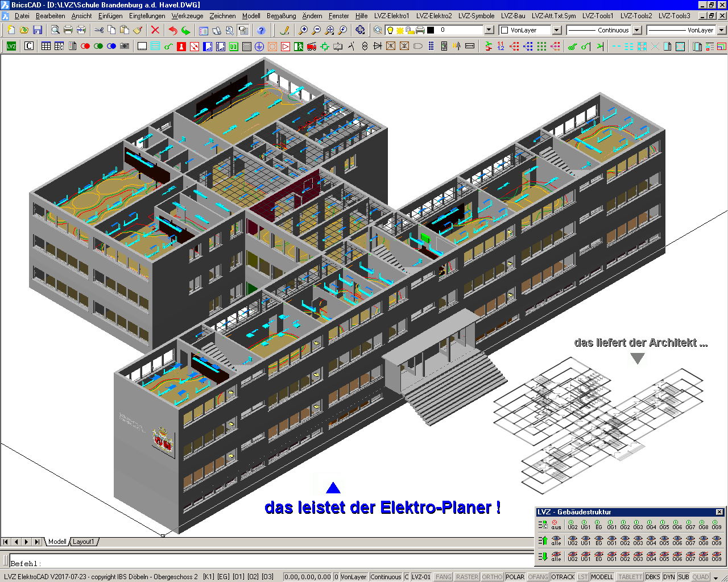Image resolution: width=728 pixels, height=582 pixels.
Task: Click the zoom in magnifier icon
Action: (x=303, y=30)
